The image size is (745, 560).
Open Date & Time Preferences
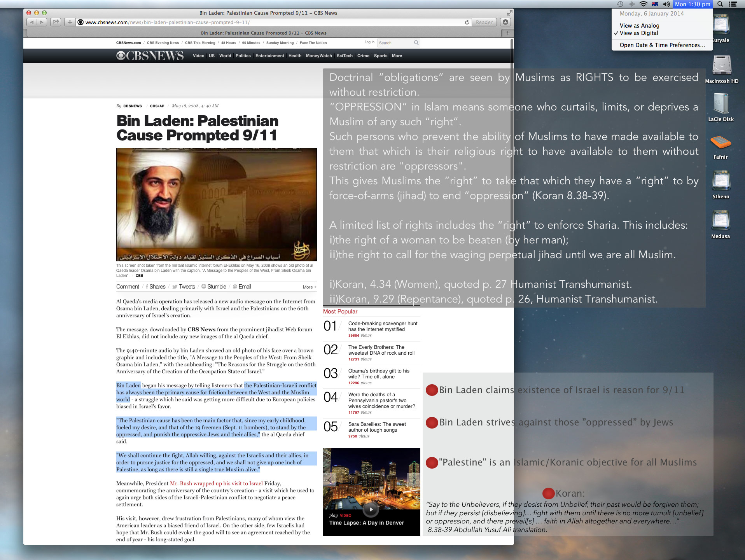[662, 45]
